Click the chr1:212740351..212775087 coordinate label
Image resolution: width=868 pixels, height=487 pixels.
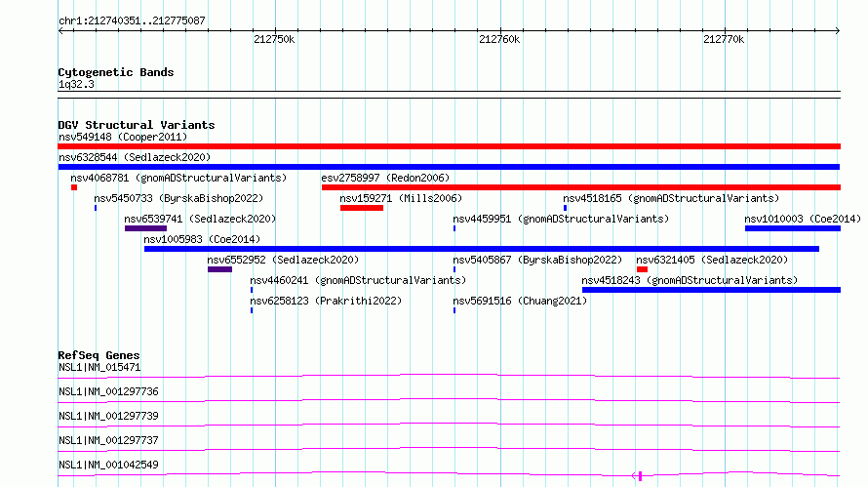[132, 20]
